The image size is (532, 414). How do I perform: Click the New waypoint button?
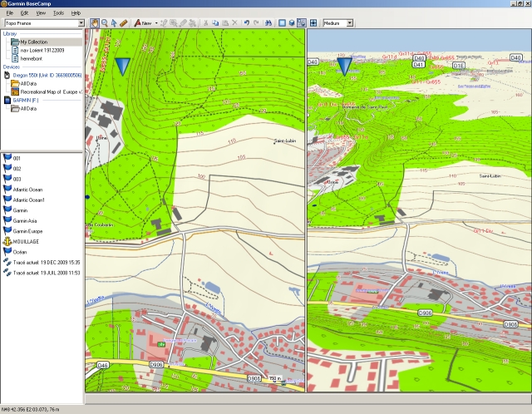pyautogui.click(x=143, y=23)
